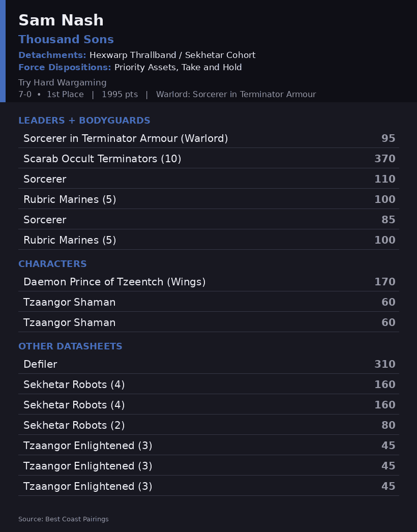Select the Force Dispositions label
The width and height of the screenshot is (417, 532).
pos(65,67)
